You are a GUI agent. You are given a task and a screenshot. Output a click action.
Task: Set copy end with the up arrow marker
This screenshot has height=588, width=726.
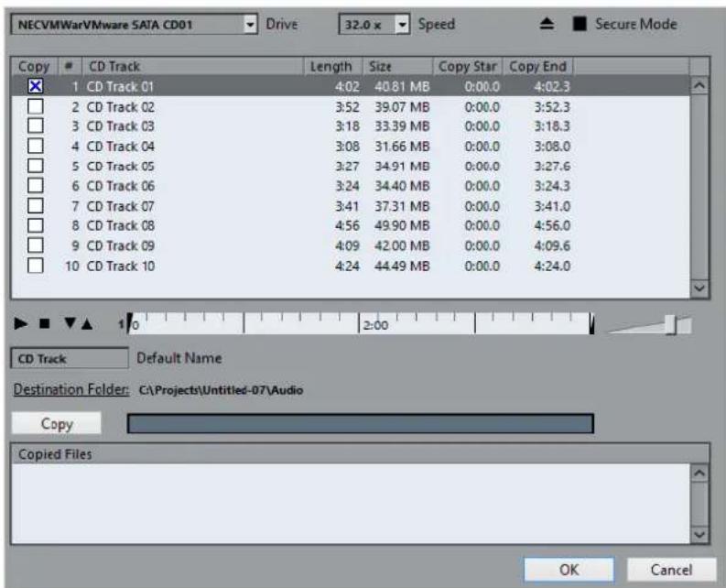pyautogui.click(x=87, y=324)
